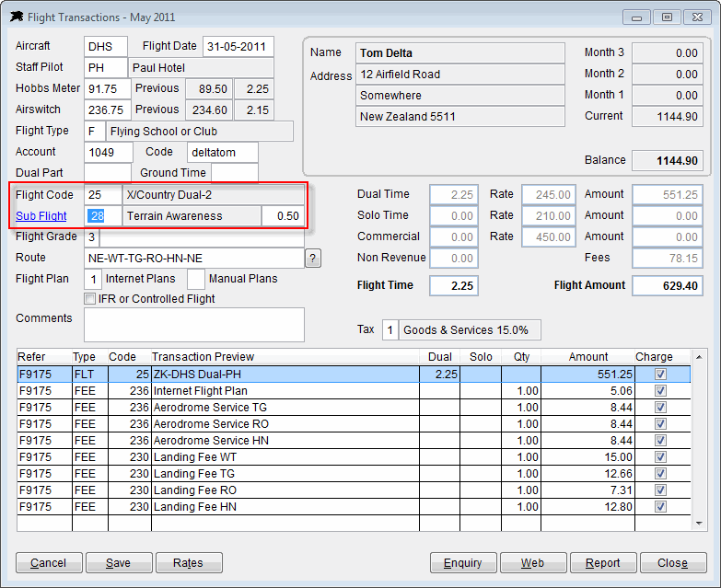Click the Flight Type code field F
This screenshot has height=588, width=721.
coord(95,131)
